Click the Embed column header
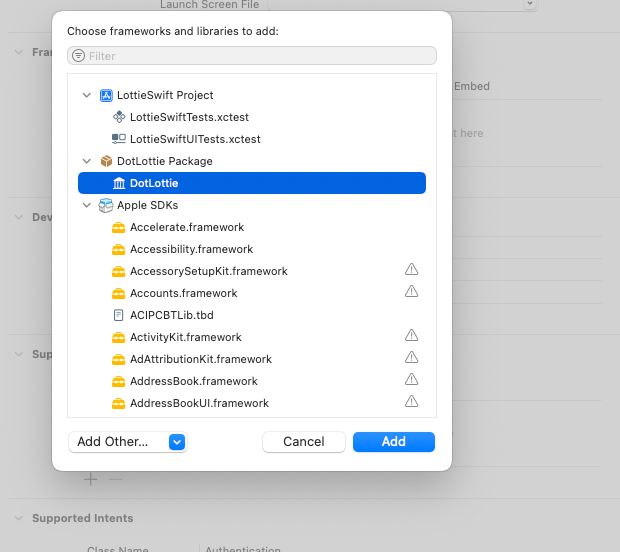 coord(472,86)
